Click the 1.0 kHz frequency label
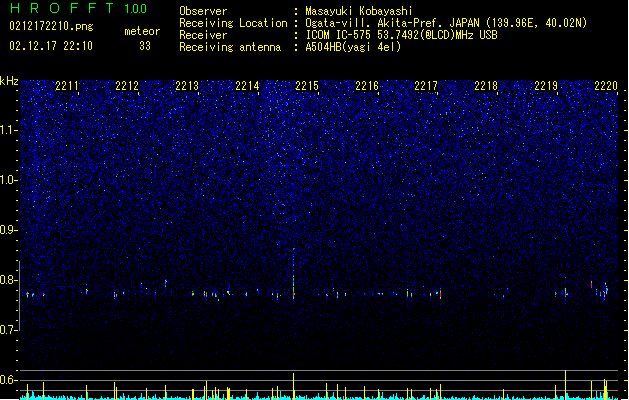Screen dimensions: 629x400 [9, 180]
